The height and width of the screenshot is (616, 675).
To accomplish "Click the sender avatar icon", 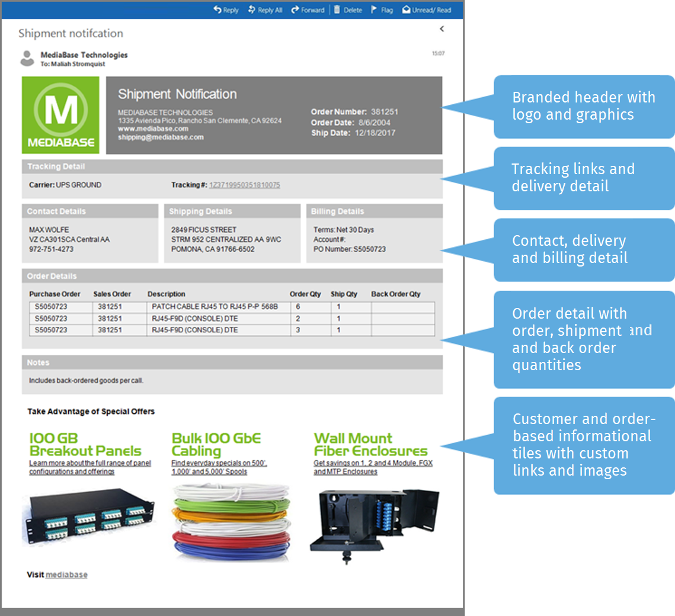I will pyautogui.click(x=27, y=58).
